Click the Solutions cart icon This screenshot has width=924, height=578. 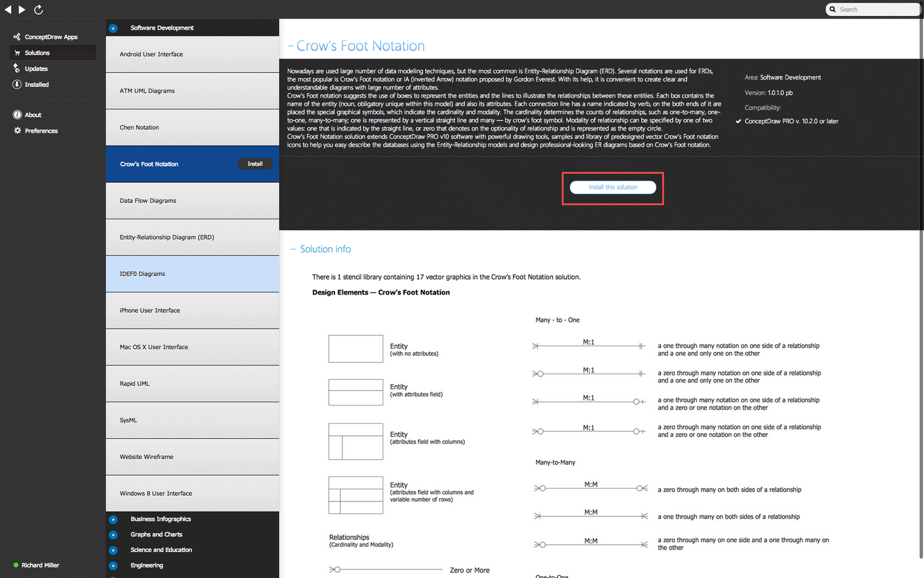[x=17, y=53]
